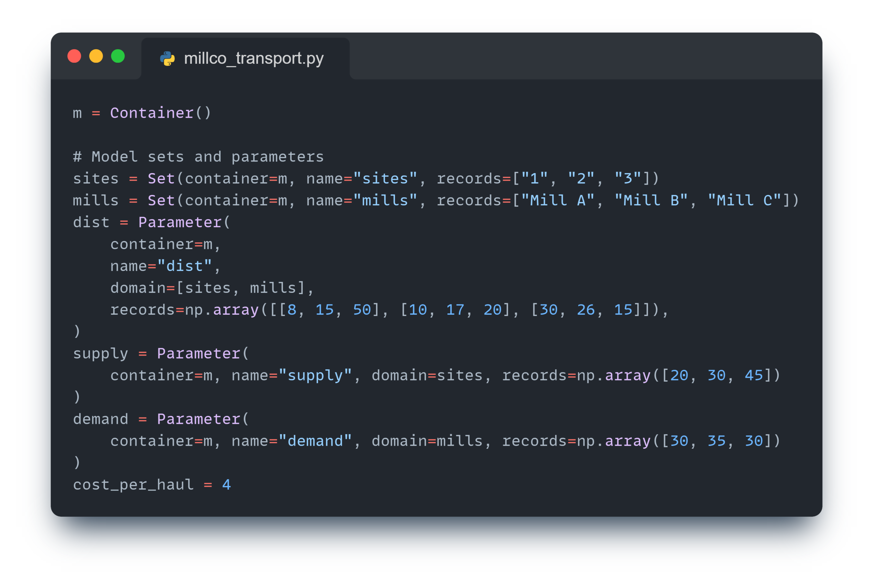Click the green maximize window dot
The height and width of the screenshot is (588, 874).
pos(118,56)
